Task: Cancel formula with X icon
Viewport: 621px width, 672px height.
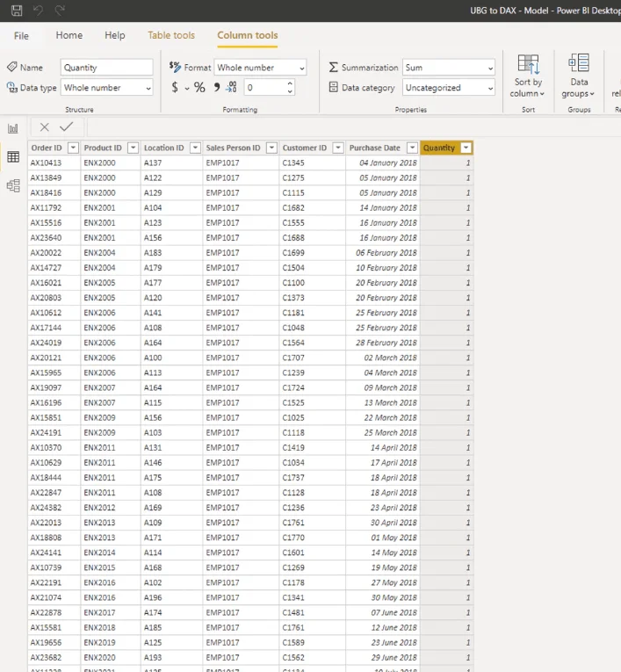Action: point(44,126)
